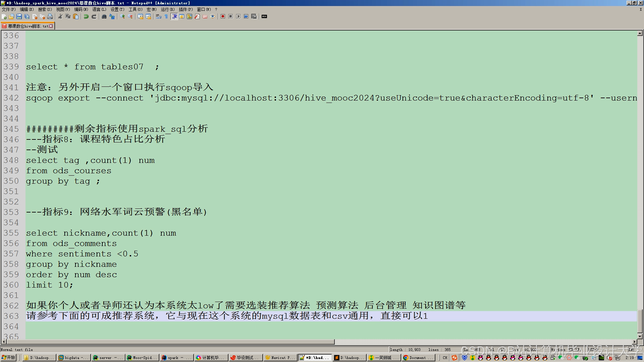Toggle show all characters display
Image resolution: width=644 pixels, height=362 pixels.
coord(166,16)
